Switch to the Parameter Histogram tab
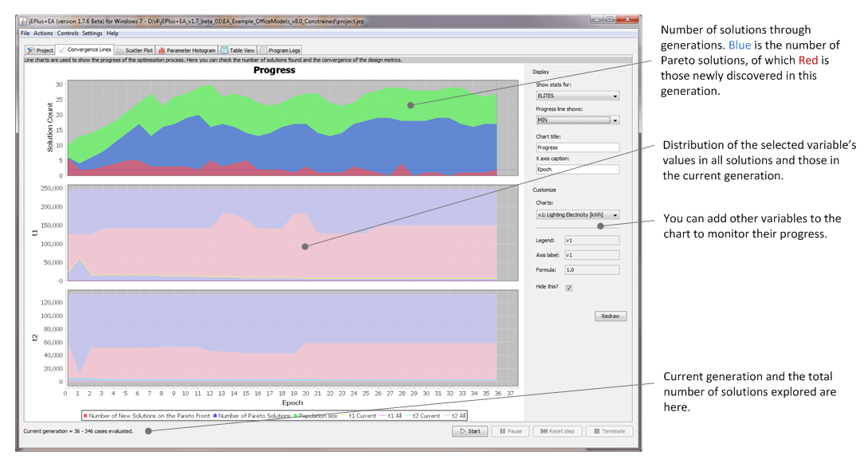The height and width of the screenshot is (467, 868). [x=187, y=49]
